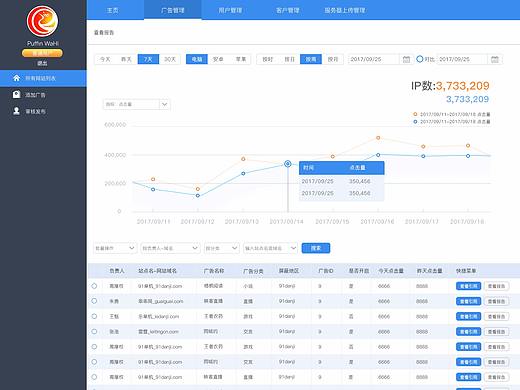This screenshot has width=520, height=390.
Task: Open calendar picker for the first date field
Action: tap(406, 59)
